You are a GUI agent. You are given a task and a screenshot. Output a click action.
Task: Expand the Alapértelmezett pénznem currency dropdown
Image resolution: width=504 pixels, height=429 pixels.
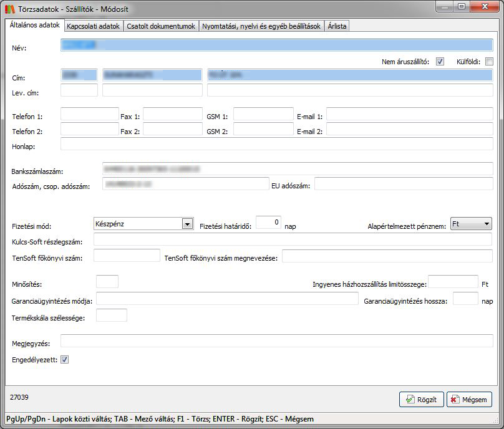pos(487,224)
